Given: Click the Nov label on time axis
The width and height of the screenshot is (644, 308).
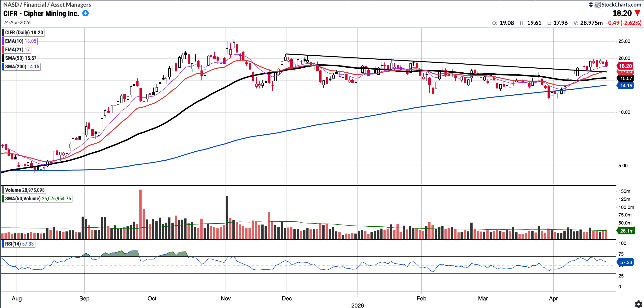Looking at the screenshot, I should tap(226, 298).
